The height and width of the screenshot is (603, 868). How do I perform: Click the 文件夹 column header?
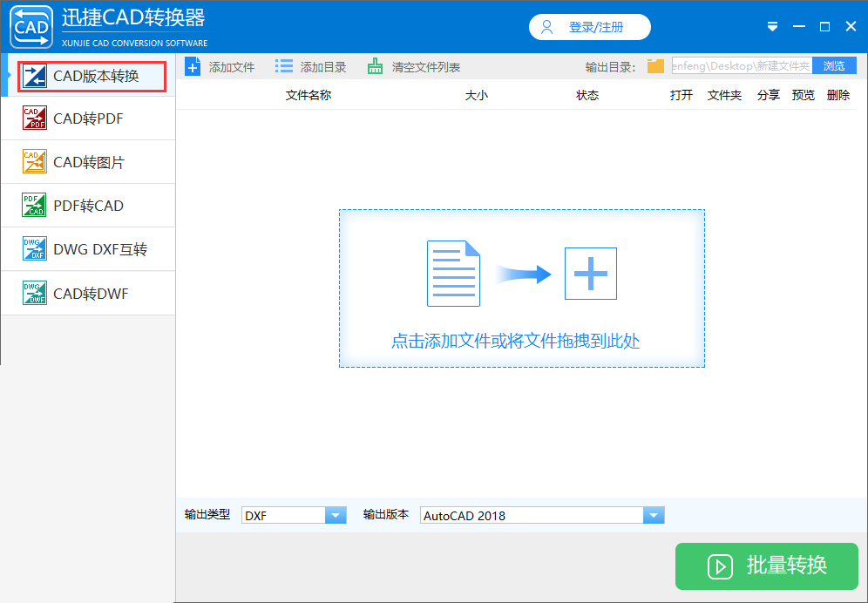(724, 95)
